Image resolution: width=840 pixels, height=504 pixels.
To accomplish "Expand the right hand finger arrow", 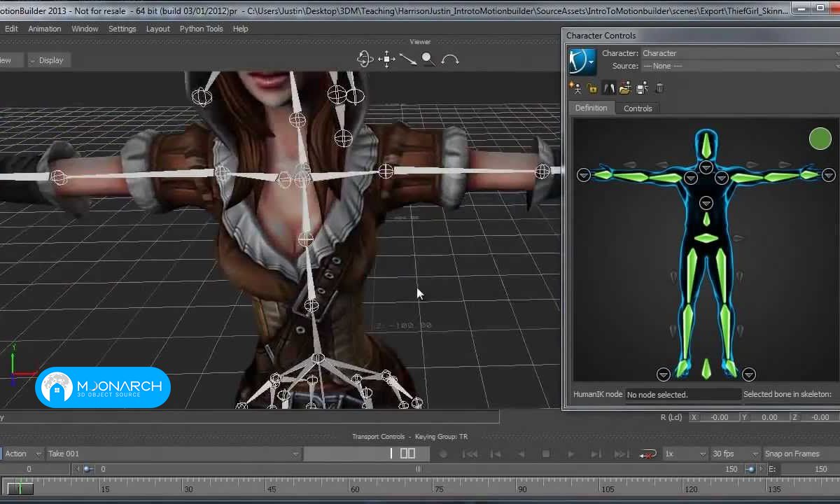I will pos(584,175).
